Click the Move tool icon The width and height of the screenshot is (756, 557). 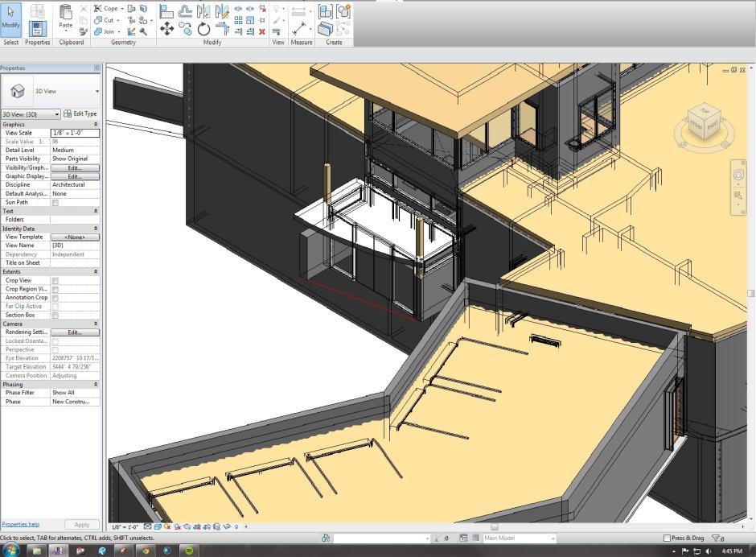click(x=166, y=29)
